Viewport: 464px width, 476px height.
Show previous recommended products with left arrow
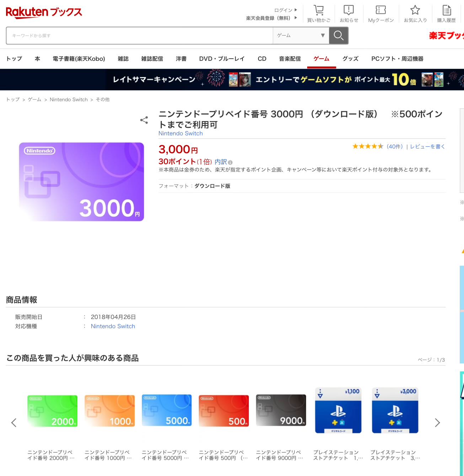tap(14, 423)
